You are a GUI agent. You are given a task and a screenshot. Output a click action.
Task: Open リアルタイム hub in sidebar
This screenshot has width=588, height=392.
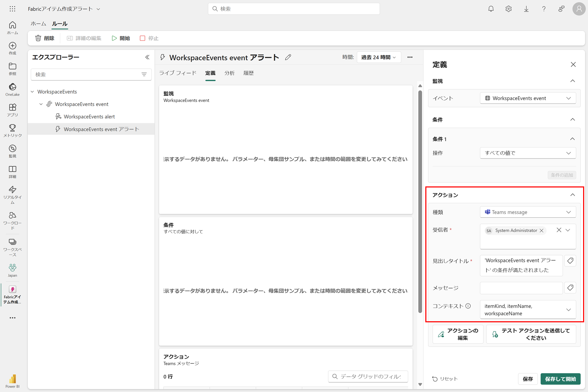(x=13, y=195)
